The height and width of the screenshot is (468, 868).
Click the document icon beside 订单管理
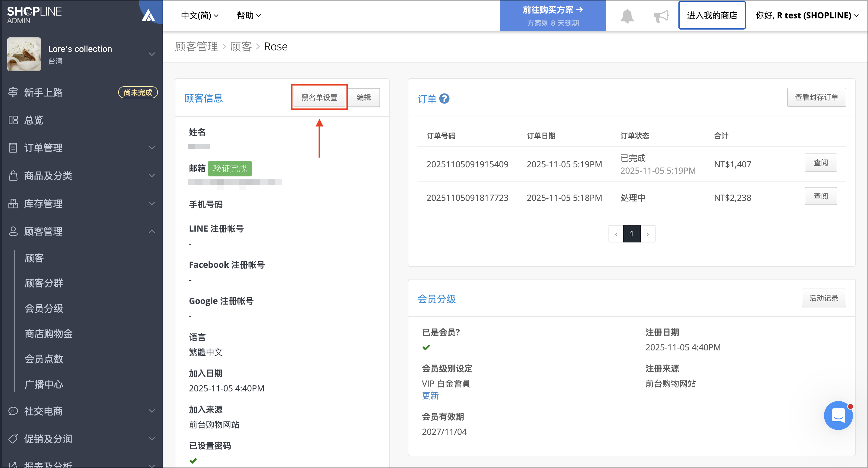click(x=13, y=148)
